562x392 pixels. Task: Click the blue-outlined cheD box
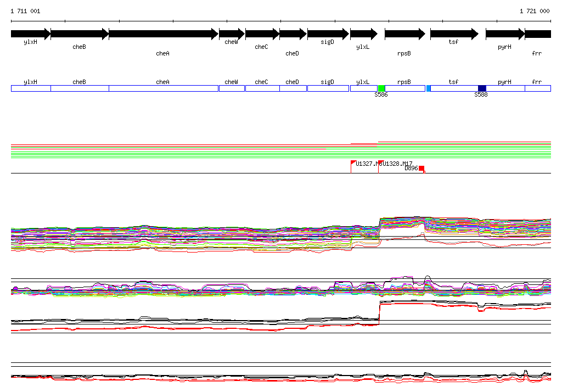coord(293,88)
